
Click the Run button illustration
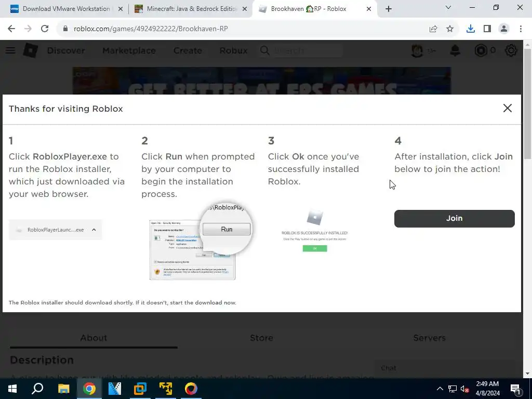(x=227, y=229)
